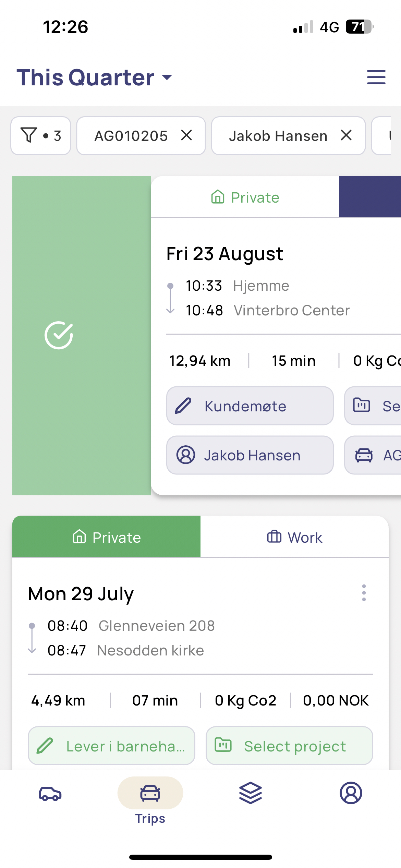Set the Mon 29 July trip to Private
401x868 pixels.
tap(107, 537)
